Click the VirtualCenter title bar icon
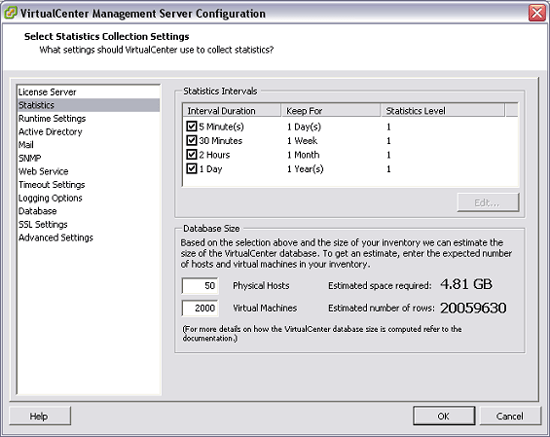This screenshot has height=437, width=550. tap(11, 13)
